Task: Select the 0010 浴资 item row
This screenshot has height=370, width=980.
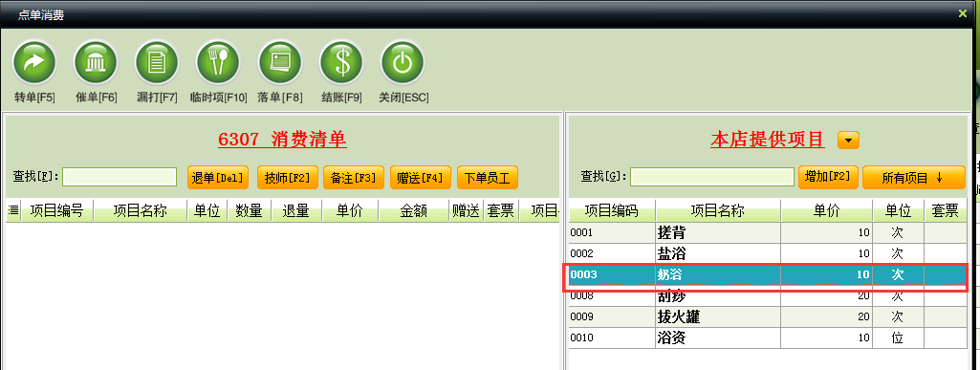Action: point(768,338)
